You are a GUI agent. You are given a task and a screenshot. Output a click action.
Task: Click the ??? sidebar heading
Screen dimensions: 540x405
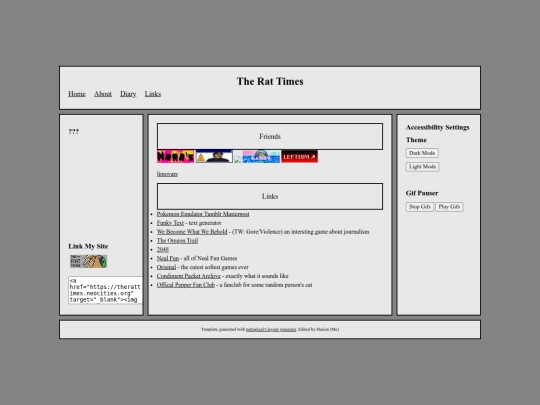point(73,132)
